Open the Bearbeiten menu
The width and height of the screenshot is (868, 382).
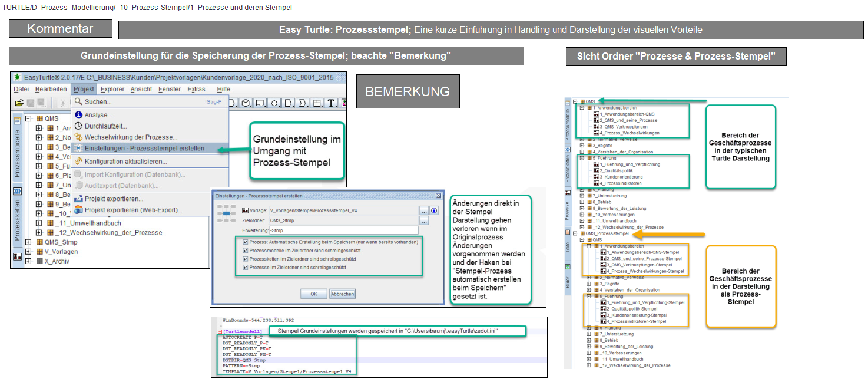point(51,89)
